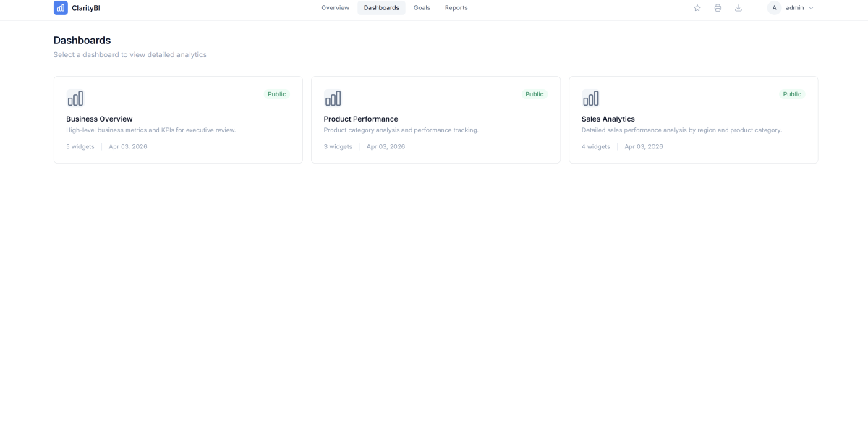Click the ClarityBI logo icon

tap(60, 7)
